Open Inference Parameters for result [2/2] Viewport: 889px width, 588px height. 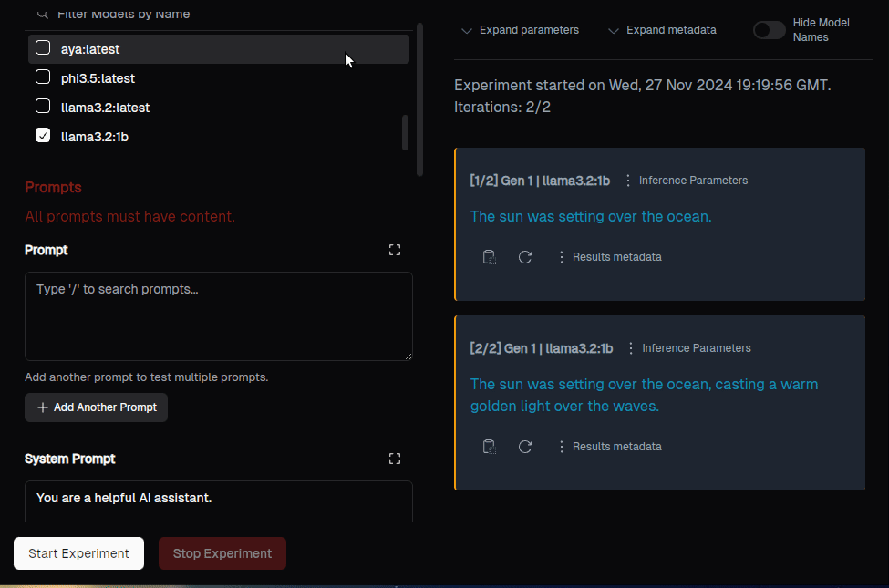(x=688, y=348)
